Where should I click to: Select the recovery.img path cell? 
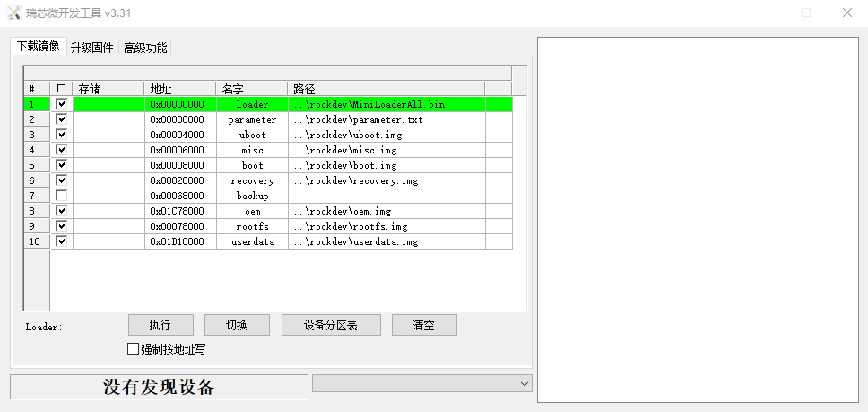tap(386, 180)
